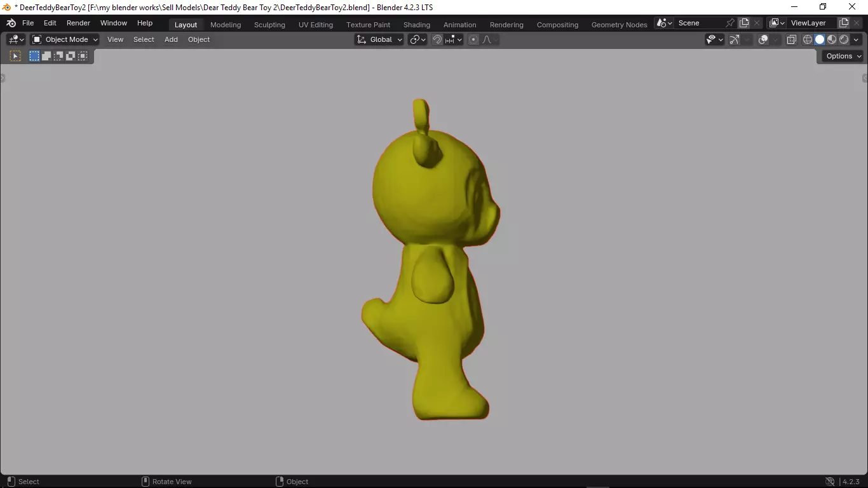Remove the current ViewLayer
The height and width of the screenshot is (488, 868).
(x=857, y=23)
